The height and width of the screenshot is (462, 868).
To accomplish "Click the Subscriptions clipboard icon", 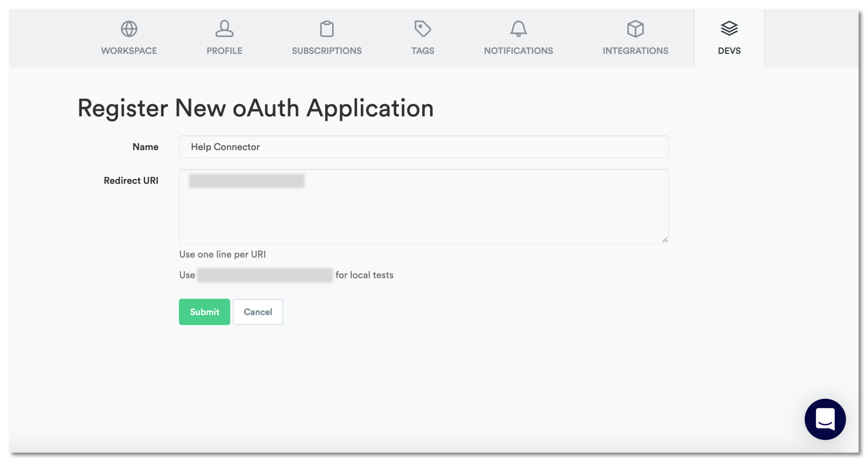I will [326, 28].
